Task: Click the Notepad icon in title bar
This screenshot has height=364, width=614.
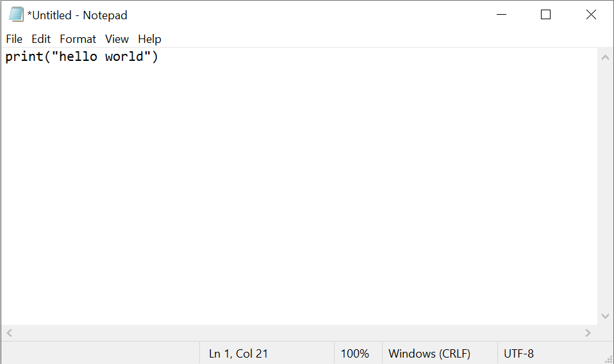Action: coord(16,15)
